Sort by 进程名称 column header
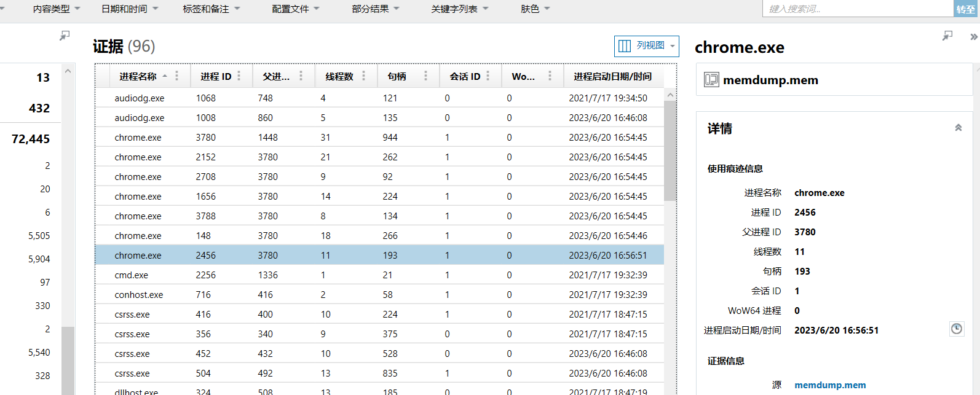Screen dimensions: 980x395 [x=138, y=76]
